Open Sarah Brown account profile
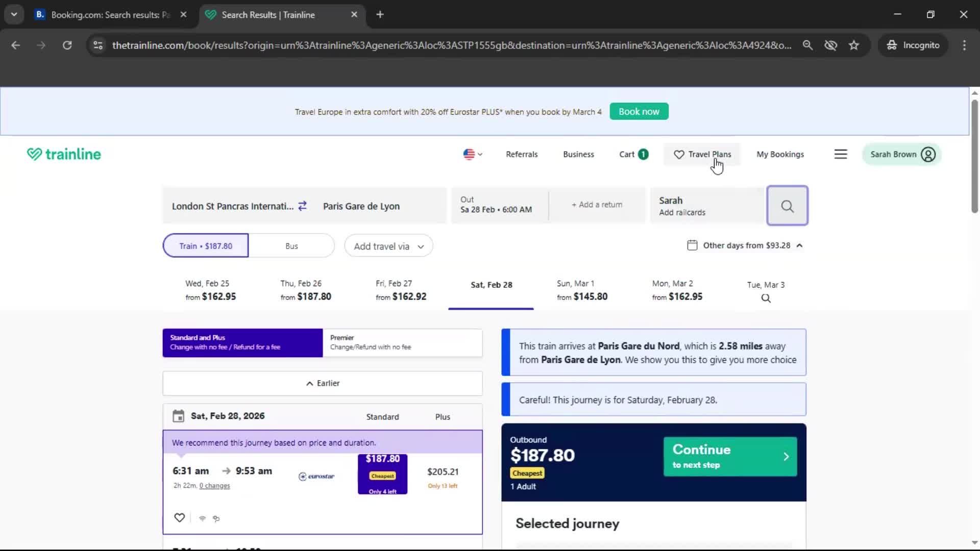Image resolution: width=980 pixels, height=551 pixels. click(x=902, y=154)
